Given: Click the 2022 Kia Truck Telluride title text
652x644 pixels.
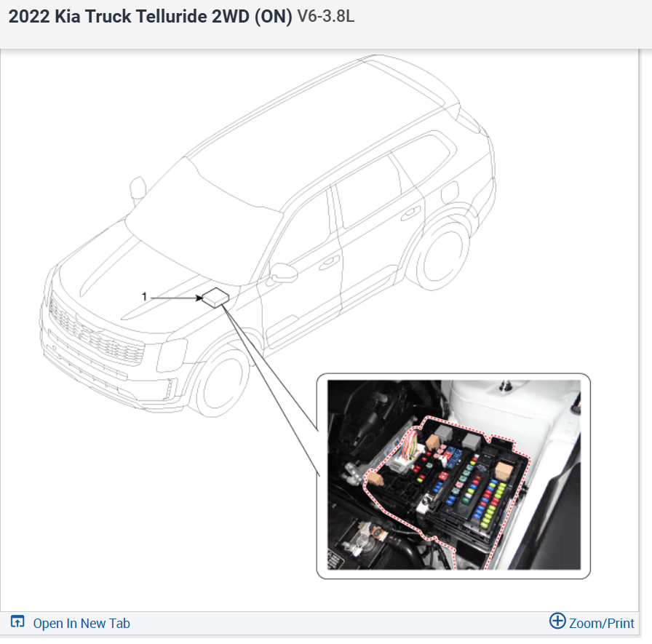Looking at the screenshot, I should [151, 17].
